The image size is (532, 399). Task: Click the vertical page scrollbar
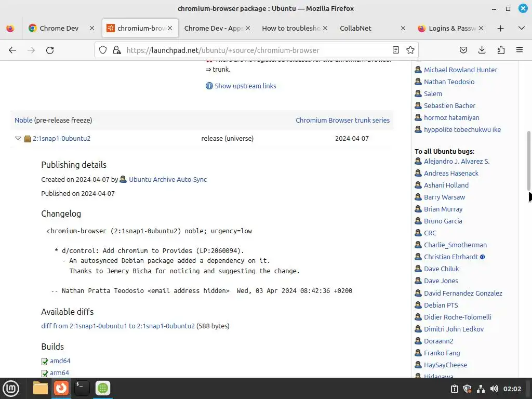click(528, 161)
